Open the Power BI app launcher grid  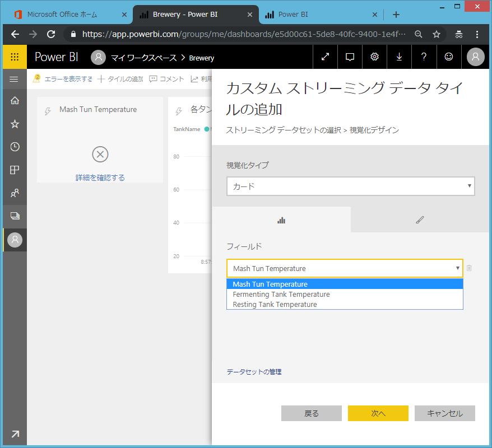[15, 57]
